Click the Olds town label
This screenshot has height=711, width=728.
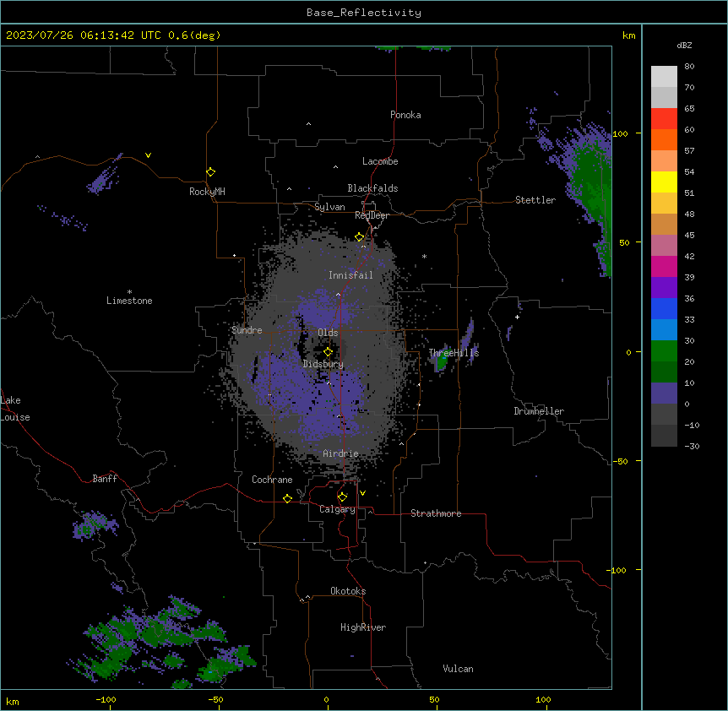click(328, 333)
